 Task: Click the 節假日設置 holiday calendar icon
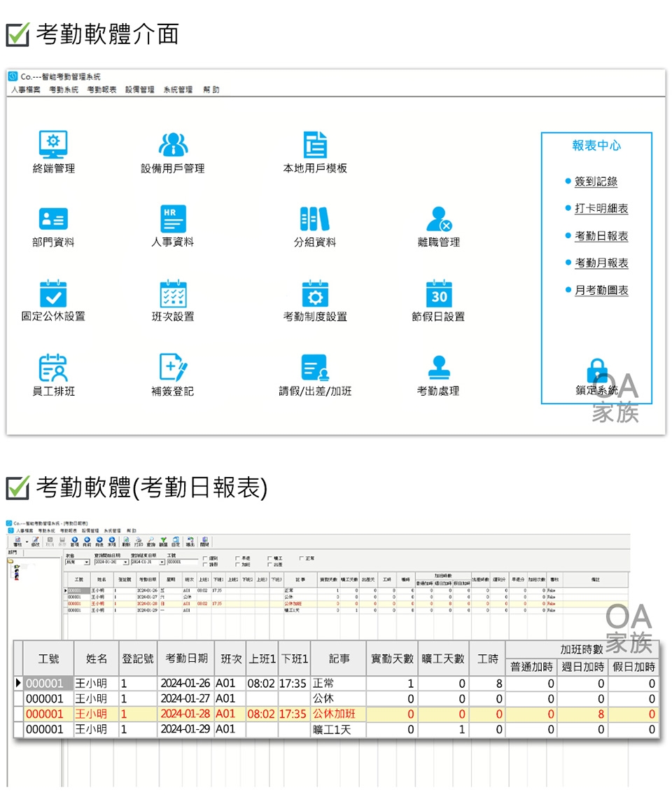click(x=439, y=293)
